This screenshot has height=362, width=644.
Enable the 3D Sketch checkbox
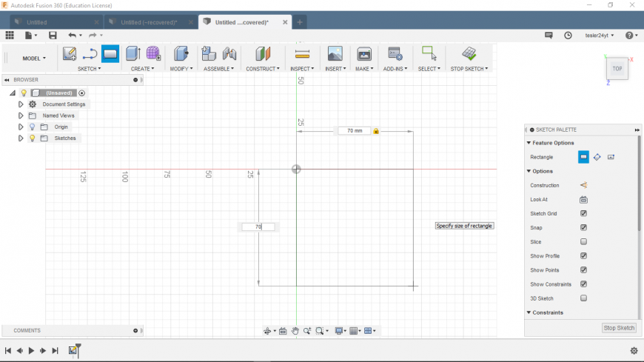pyautogui.click(x=583, y=298)
